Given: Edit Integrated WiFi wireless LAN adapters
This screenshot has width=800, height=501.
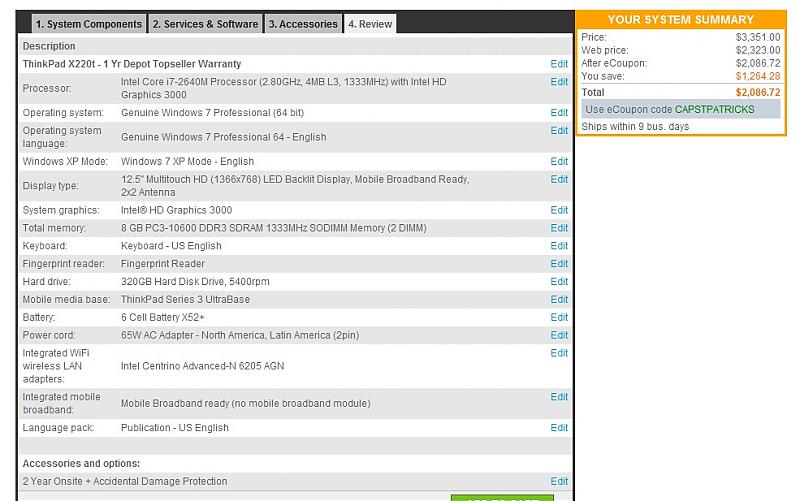Looking at the screenshot, I should coord(559,353).
